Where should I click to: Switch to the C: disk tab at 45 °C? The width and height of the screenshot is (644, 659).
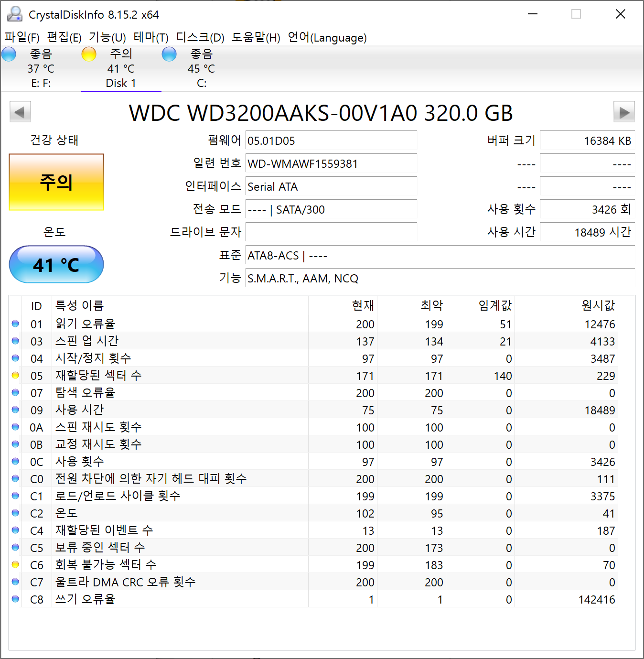201,68
